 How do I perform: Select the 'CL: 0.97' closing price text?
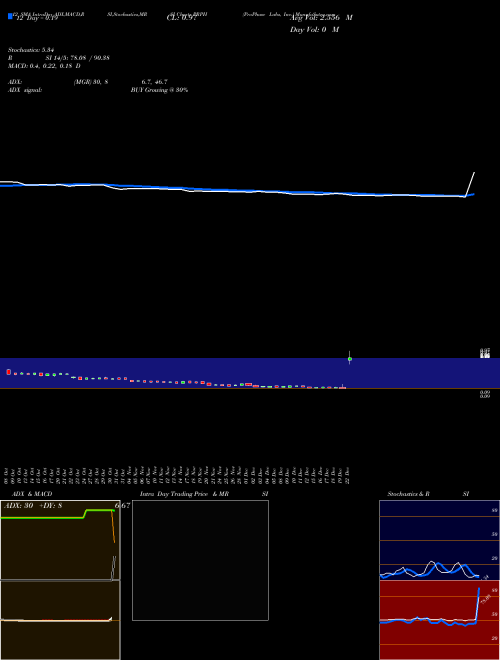[x=181, y=18]
